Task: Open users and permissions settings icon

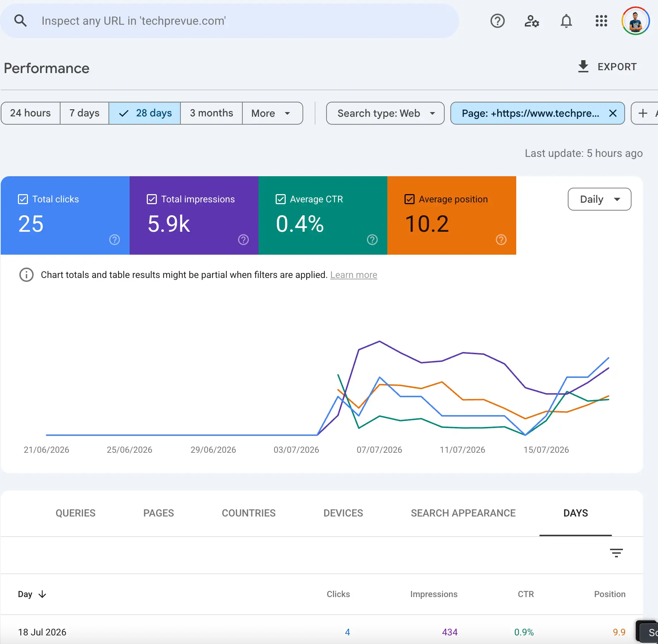Action: click(532, 21)
